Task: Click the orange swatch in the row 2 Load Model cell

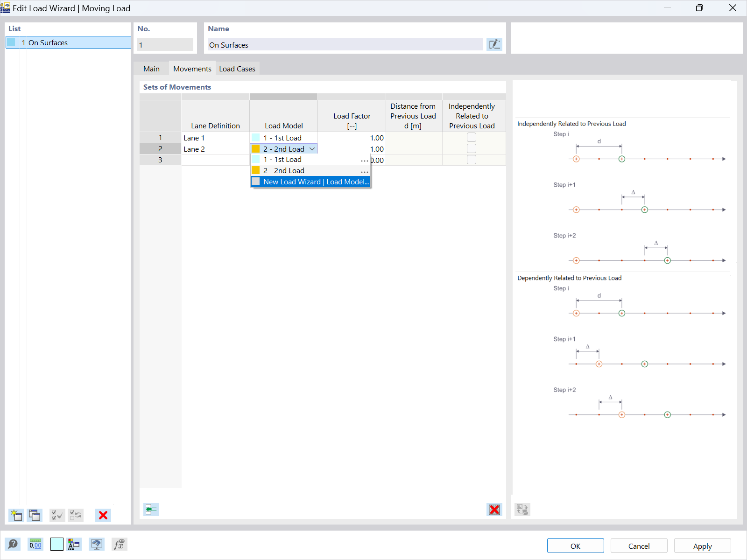Action: [x=256, y=149]
